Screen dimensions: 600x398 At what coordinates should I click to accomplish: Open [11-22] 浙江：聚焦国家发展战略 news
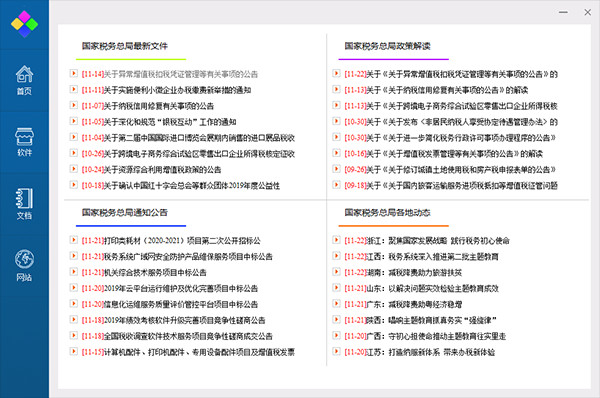point(427,241)
